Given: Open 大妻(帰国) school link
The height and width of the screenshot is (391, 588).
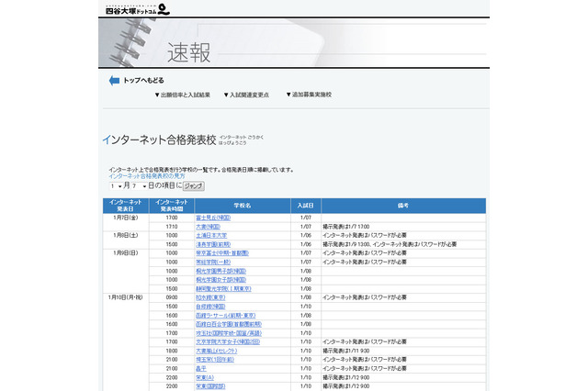Looking at the screenshot, I should [x=209, y=227].
